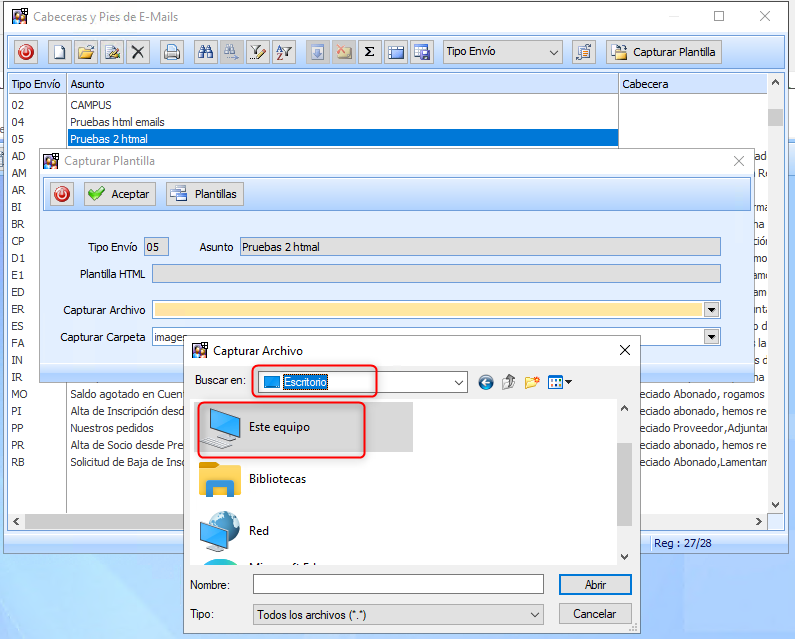795x639 pixels.
Task: Expand the Capturar Archivo field dropdown arrow
Action: click(x=711, y=310)
